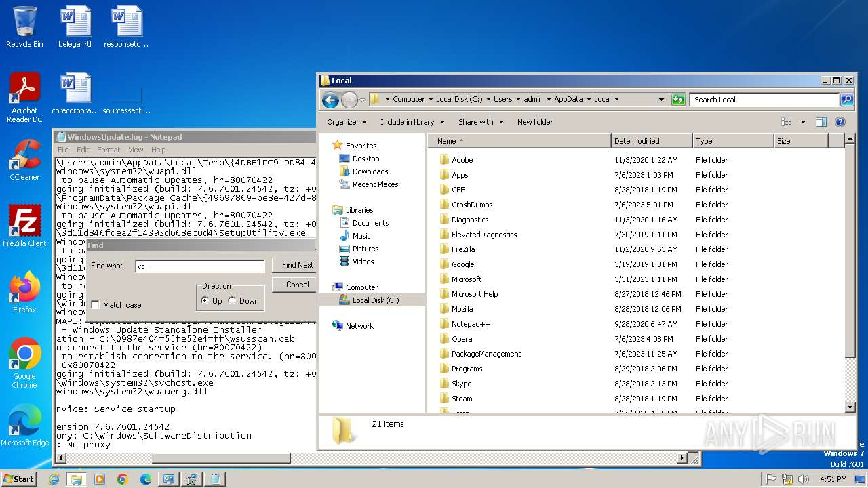Open the corecorpora desktop document

[75, 94]
